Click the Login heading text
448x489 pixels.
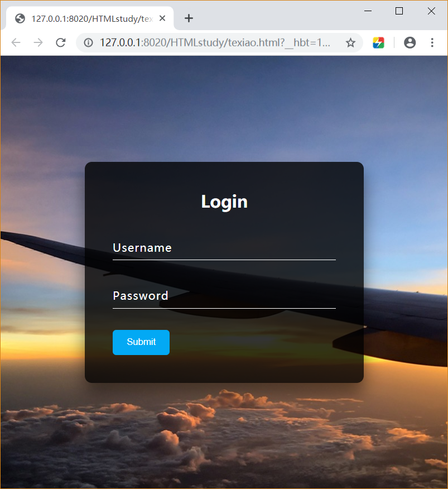(224, 202)
